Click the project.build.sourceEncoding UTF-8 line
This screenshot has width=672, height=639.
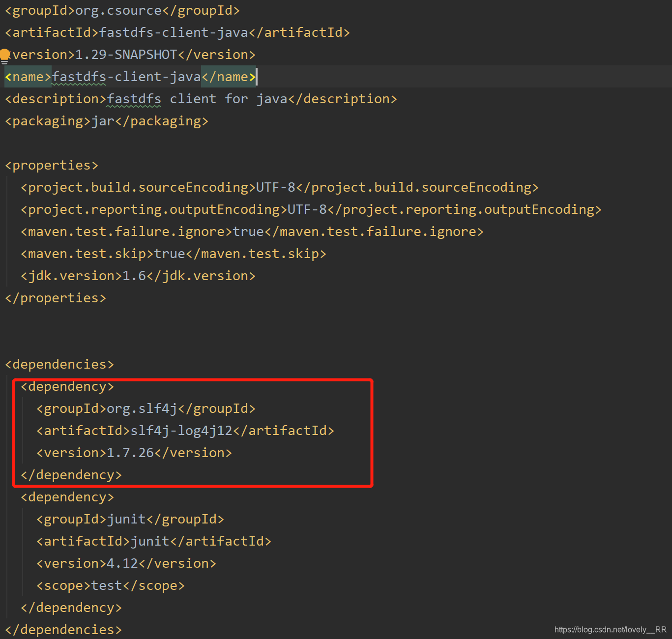280,187
